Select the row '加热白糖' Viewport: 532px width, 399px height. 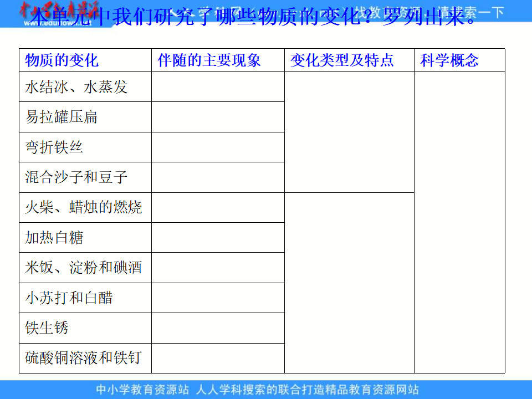(x=85, y=238)
